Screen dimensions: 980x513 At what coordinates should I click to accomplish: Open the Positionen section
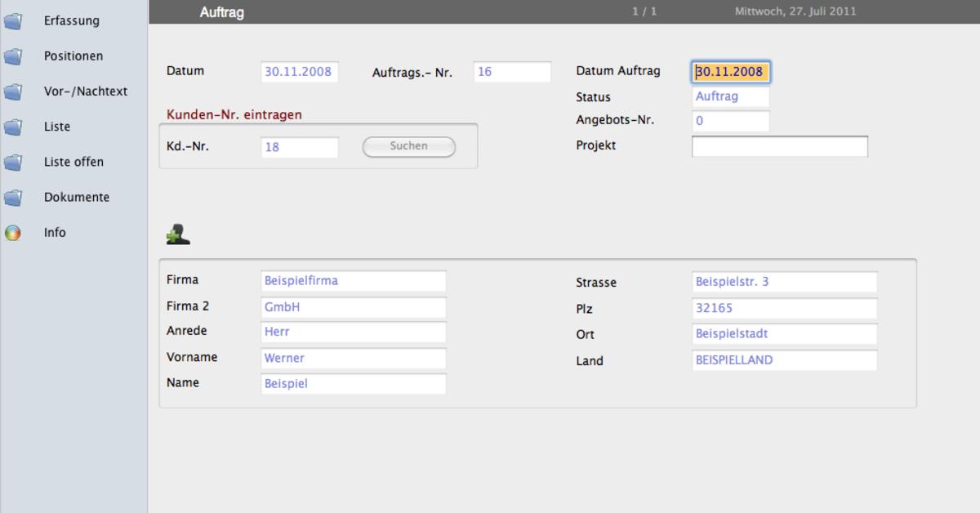click(x=73, y=56)
